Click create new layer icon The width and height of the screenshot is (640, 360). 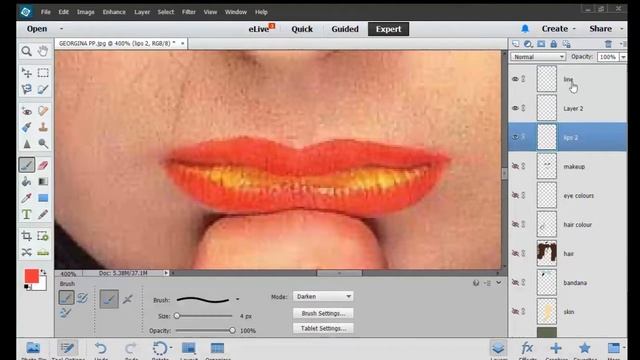coord(516,44)
